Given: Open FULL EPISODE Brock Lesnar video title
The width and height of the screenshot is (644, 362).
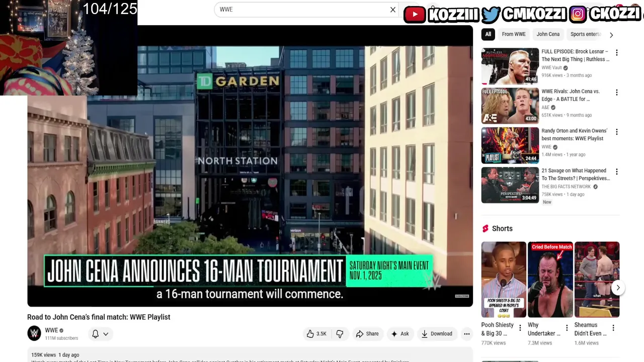Looking at the screenshot, I should click(576, 55).
